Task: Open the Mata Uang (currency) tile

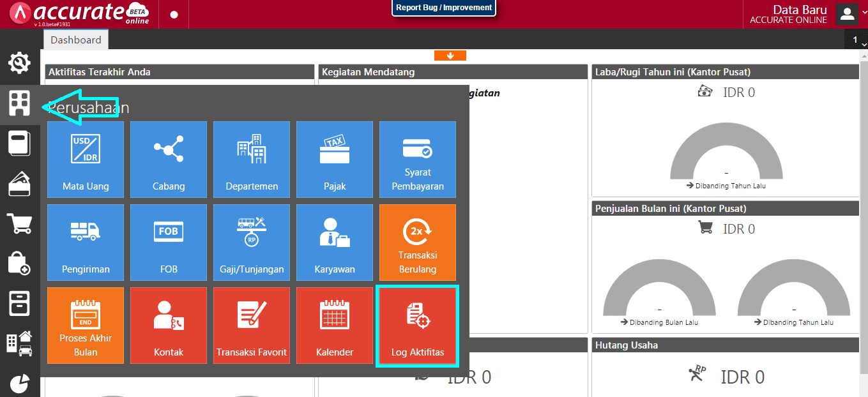Action: coord(85,160)
